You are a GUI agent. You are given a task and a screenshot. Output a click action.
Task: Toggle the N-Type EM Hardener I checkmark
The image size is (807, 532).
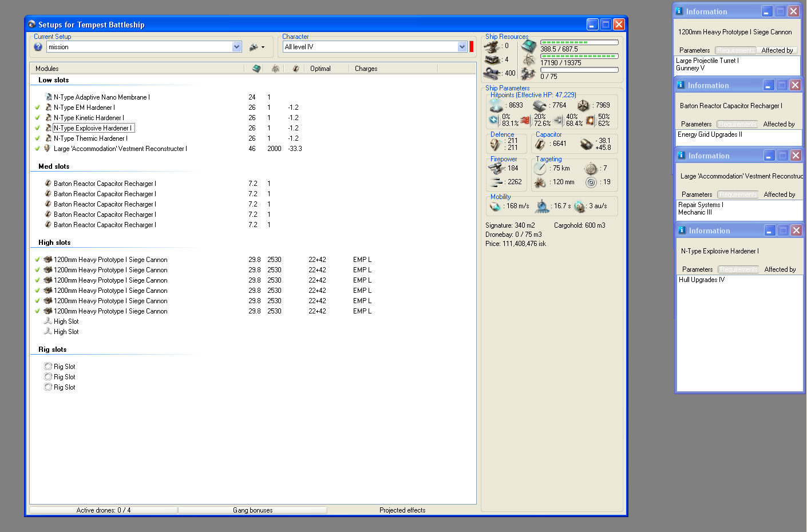tap(38, 108)
